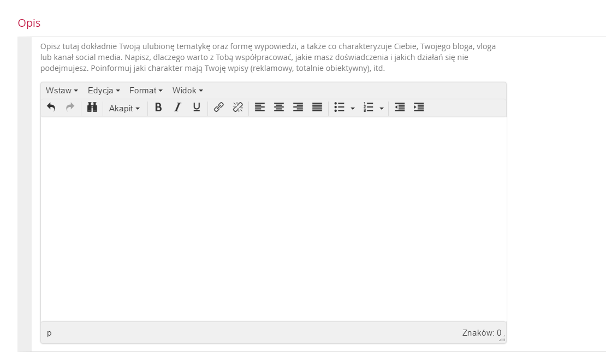Viewport: 606px width, 364px height.
Task: Open numbered list style dropdown arrow
Action: click(x=382, y=108)
